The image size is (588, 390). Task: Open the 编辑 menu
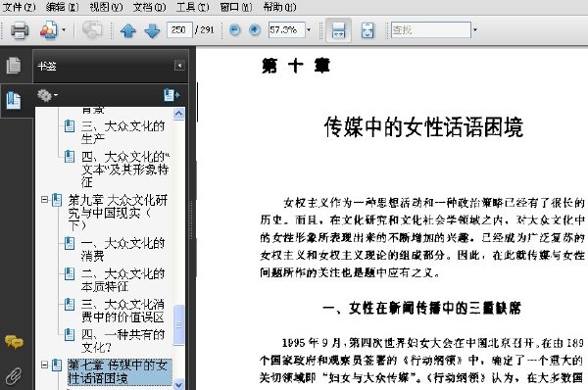coord(62,7)
